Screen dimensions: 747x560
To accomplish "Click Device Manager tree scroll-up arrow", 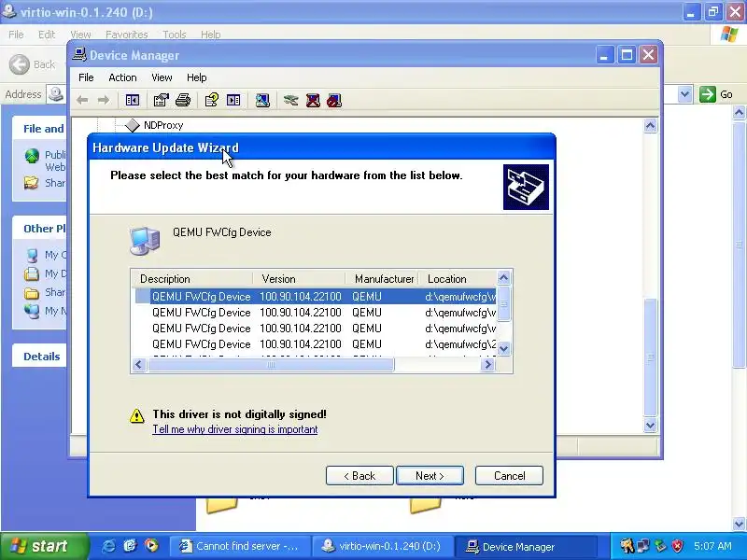I will pos(650,126).
